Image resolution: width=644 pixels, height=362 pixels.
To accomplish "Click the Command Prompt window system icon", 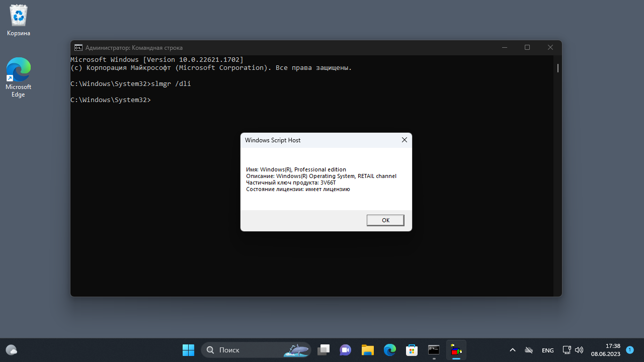I will click(x=78, y=48).
